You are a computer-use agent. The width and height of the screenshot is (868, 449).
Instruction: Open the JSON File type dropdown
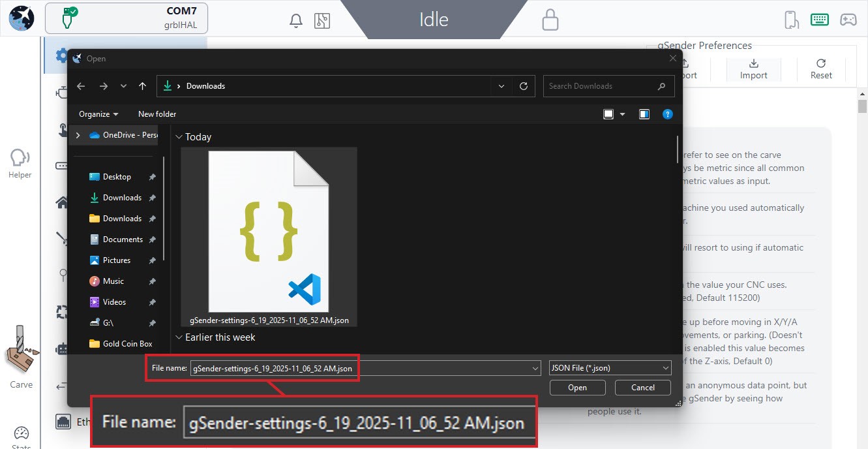pos(610,368)
